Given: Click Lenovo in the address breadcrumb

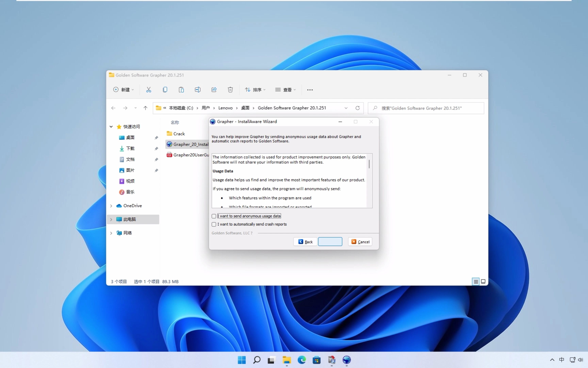Looking at the screenshot, I should click(225, 108).
